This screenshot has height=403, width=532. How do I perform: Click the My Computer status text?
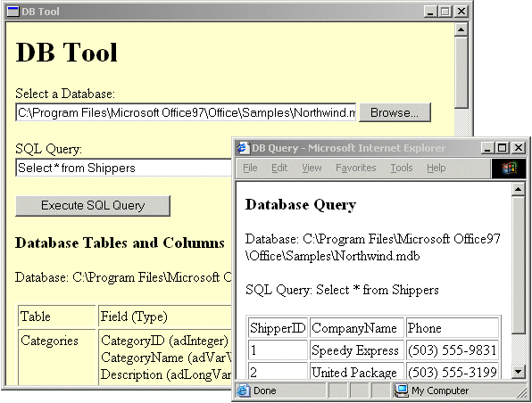pos(440,391)
